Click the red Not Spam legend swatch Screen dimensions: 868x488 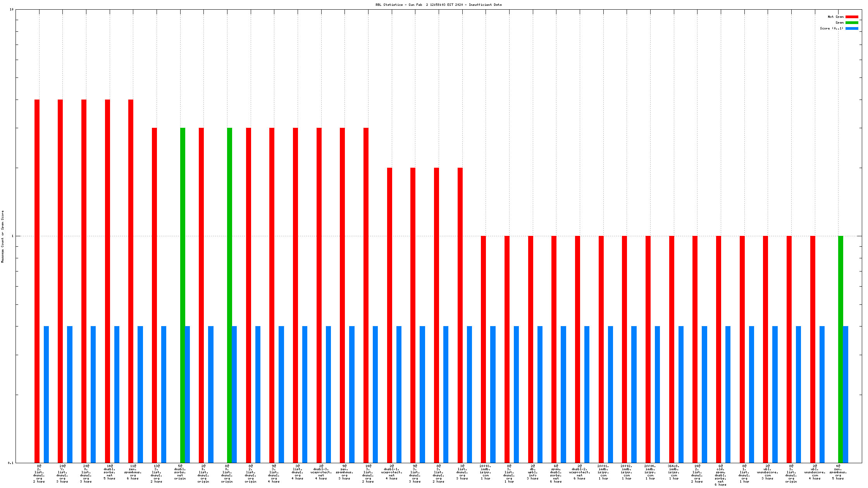click(852, 17)
